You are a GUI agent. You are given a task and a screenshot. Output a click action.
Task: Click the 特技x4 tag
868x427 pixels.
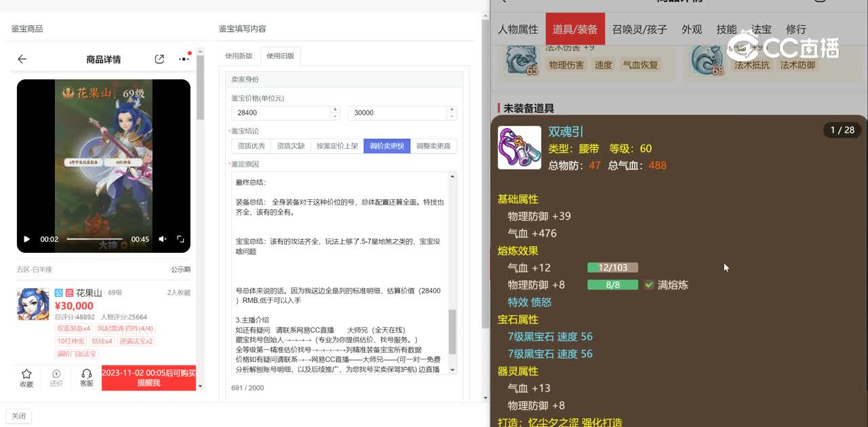(102, 341)
